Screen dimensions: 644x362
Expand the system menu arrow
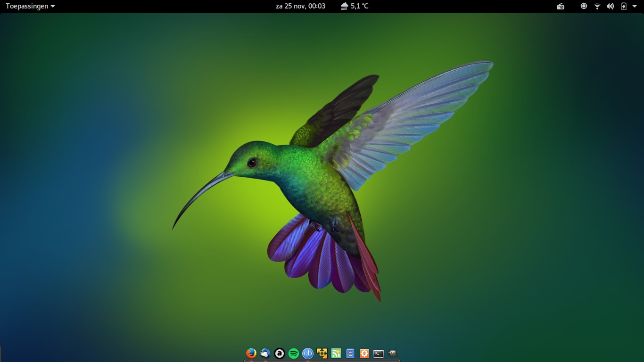[x=635, y=6]
